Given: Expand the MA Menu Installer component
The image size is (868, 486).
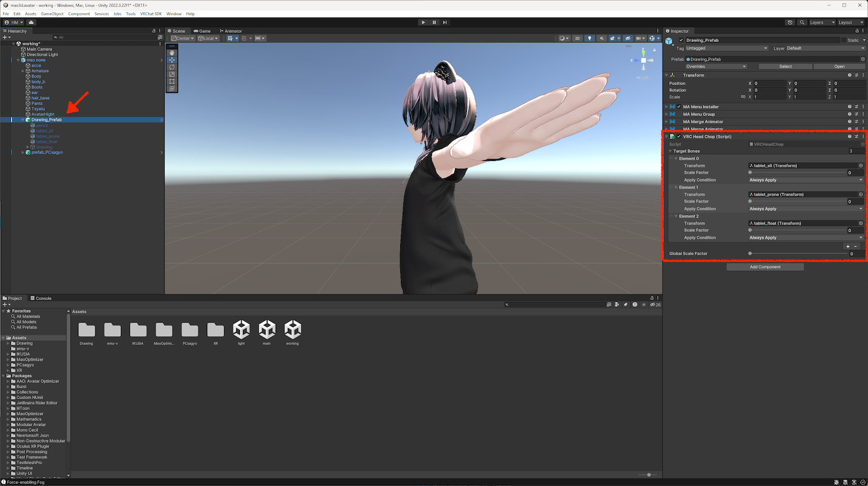Looking at the screenshot, I should pyautogui.click(x=666, y=107).
